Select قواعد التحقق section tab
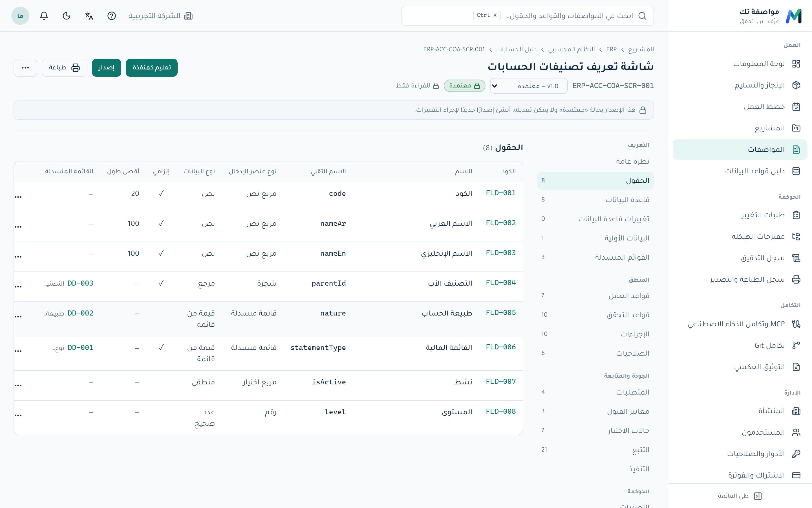 click(x=595, y=315)
